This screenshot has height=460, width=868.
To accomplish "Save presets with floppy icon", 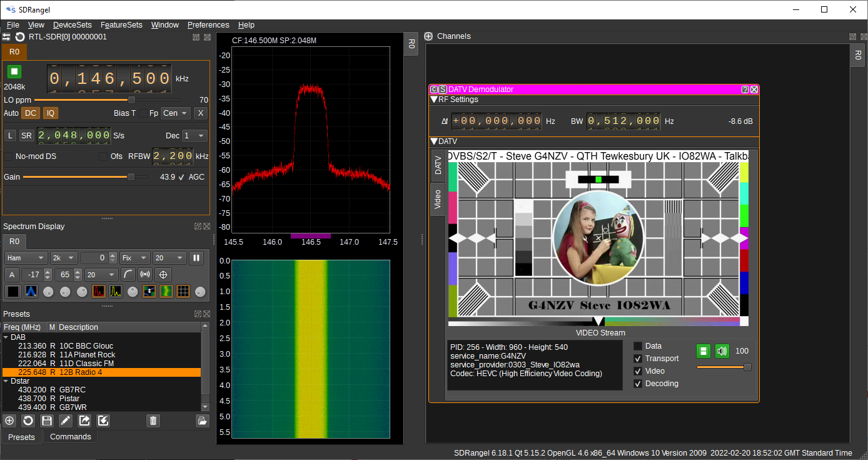I will (x=46, y=421).
